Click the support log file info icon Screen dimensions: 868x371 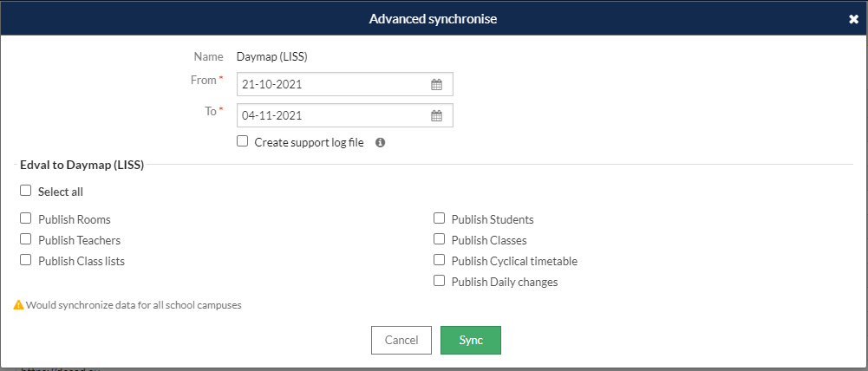pyautogui.click(x=381, y=142)
